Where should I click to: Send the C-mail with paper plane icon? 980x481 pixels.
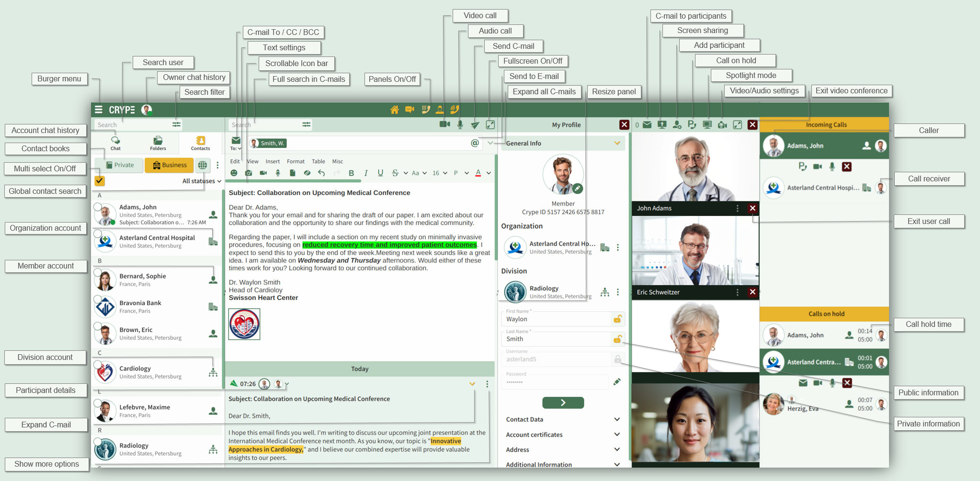[x=475, y=125]
